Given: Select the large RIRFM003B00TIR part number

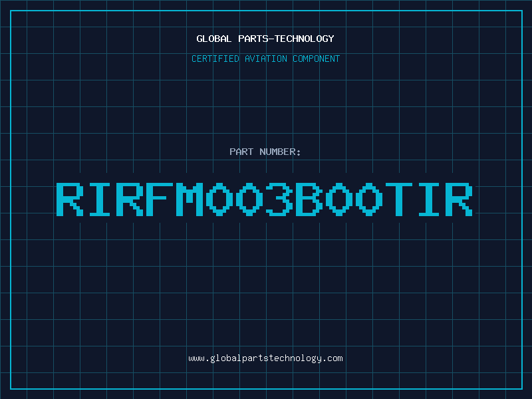Looking at the screenshot, I should coord(265,199).
